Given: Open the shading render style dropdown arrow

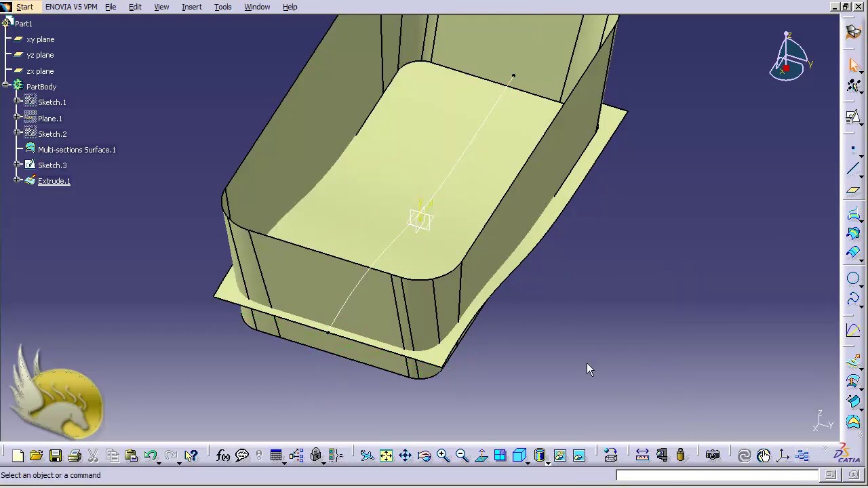Looking at the screenshot, I should pyautogui.click(x=547, y=462).
